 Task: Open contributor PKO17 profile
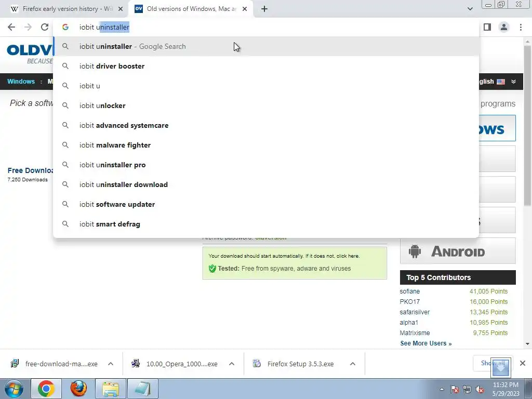(409, 302)
